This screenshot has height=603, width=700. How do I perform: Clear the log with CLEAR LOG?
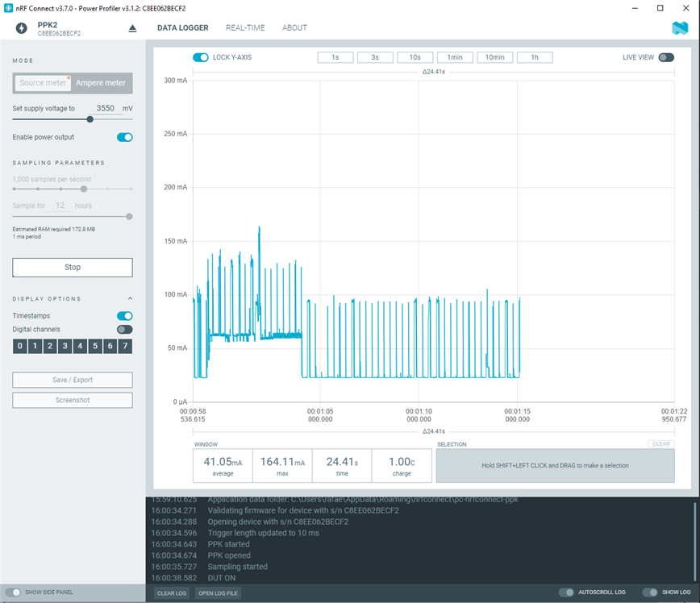pyautogui.click(x=171, y=593)
